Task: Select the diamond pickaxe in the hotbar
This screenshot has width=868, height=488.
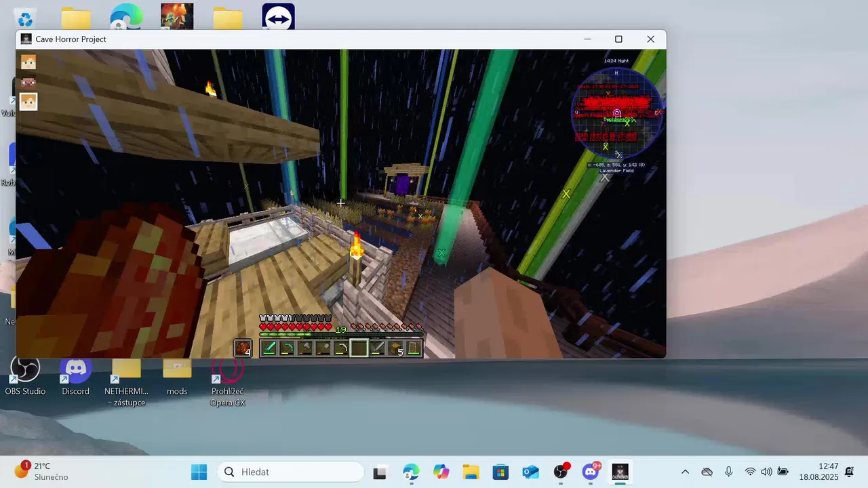Action: 287,348
